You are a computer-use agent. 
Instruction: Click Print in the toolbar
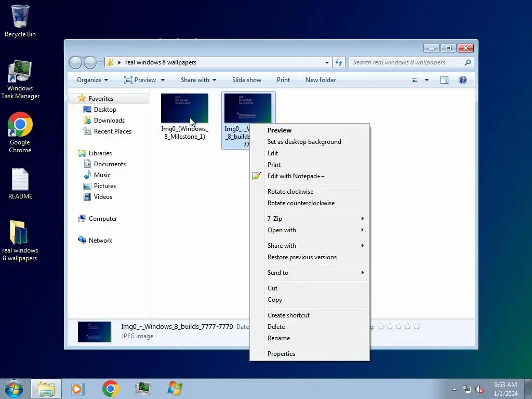coord(283,80)
